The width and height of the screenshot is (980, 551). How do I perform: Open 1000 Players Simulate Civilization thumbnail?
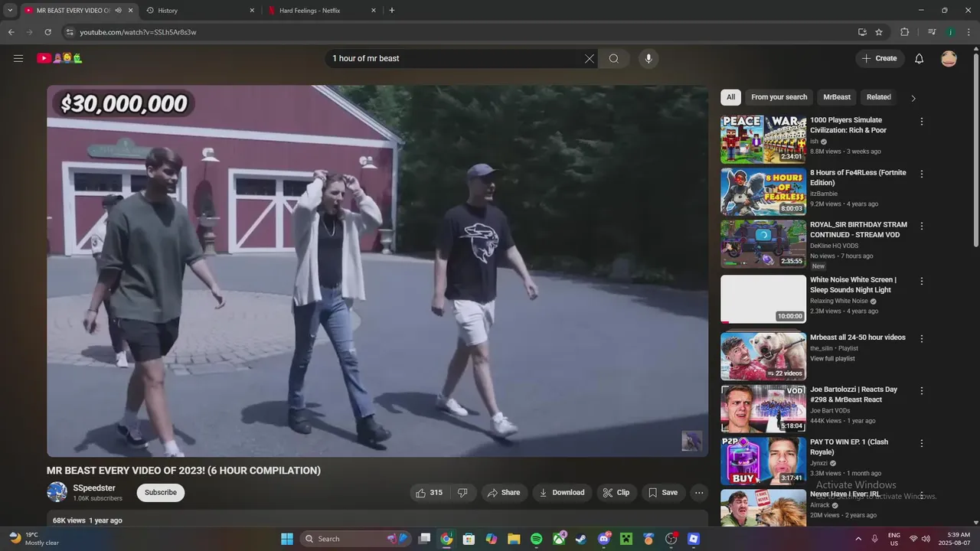point(763,139)
